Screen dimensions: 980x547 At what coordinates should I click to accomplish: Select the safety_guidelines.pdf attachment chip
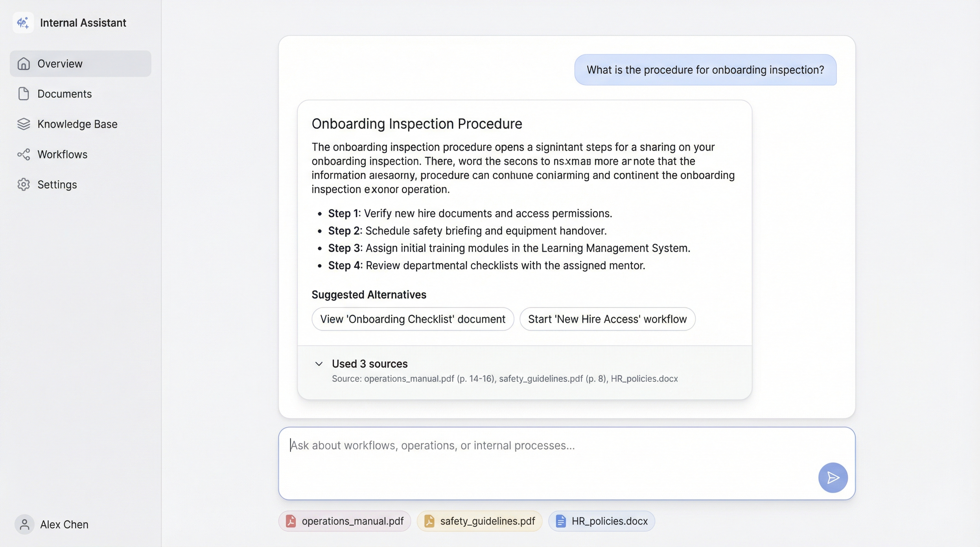coord(479,521)
